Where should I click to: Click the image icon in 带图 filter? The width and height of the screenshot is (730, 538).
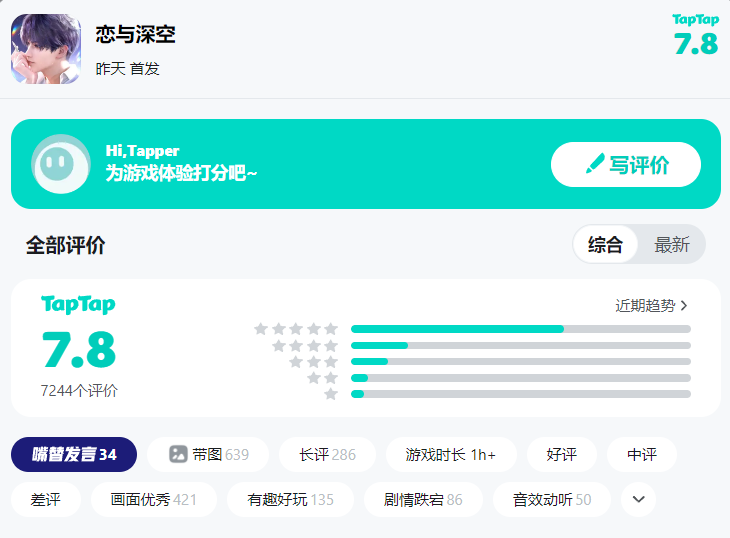tap(178, 454)
